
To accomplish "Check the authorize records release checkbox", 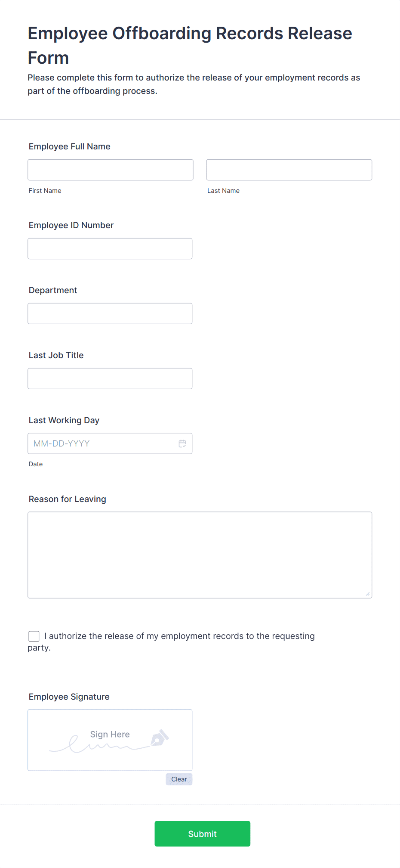I will pos(34,636).
